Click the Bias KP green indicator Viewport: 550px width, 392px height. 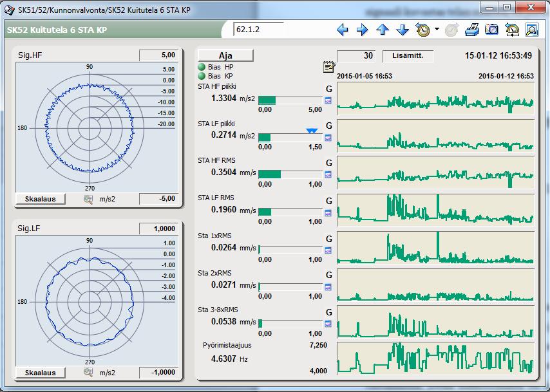tap(202, 76)
